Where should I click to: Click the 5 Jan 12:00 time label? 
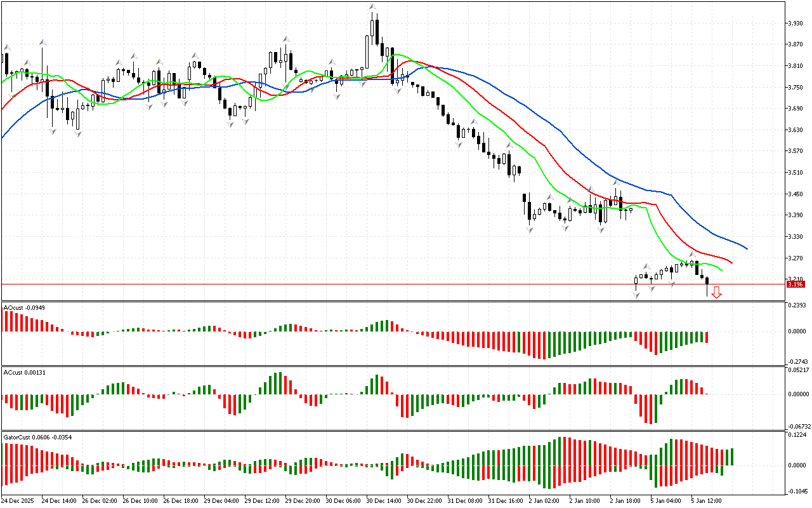tap(706, 501)
